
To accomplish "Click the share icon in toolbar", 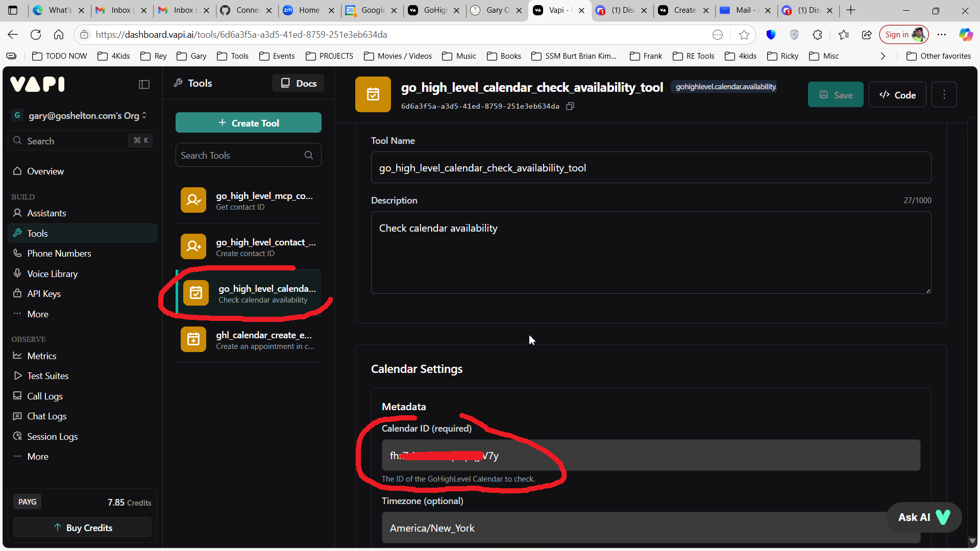I will (867, 35).
